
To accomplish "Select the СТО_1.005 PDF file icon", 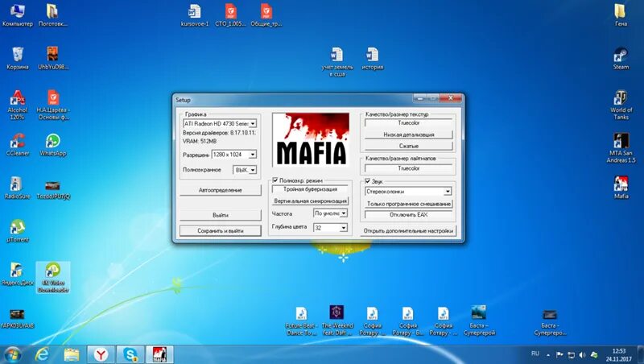I will coord(230,15).
